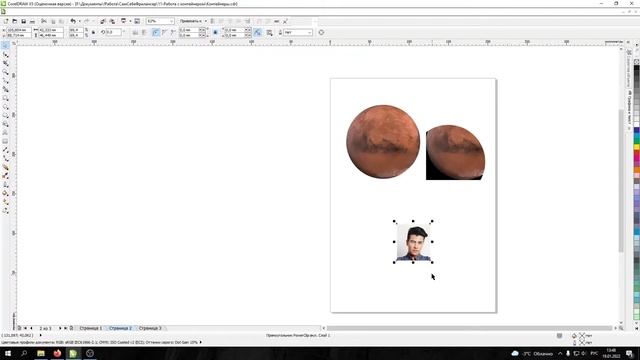Click the Open file icon
Screen dimensions: 640x360
15,21
